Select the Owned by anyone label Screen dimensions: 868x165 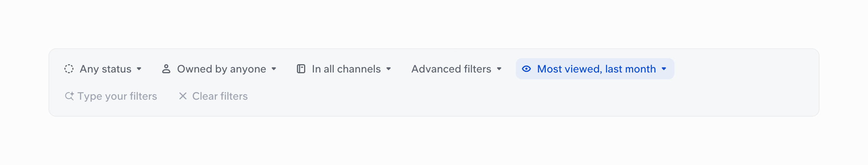[222, 69]
